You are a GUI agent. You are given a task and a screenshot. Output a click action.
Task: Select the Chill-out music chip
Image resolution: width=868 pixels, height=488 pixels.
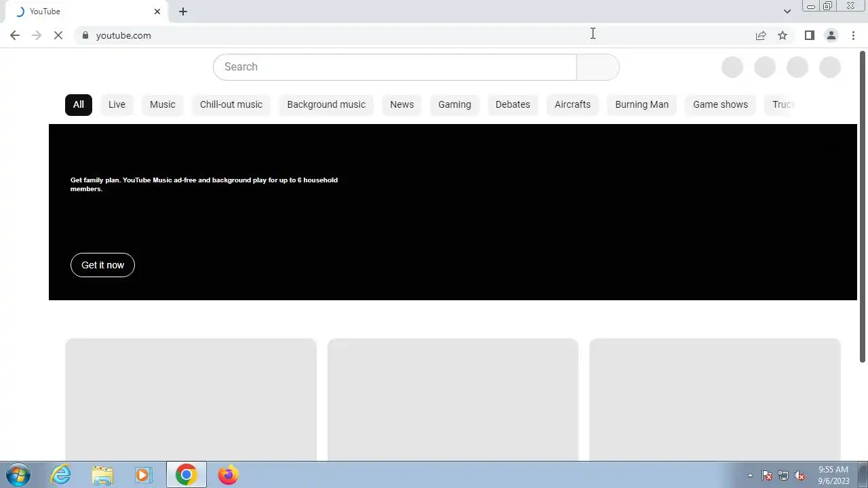pyautogui.click(x=231, y=104)
